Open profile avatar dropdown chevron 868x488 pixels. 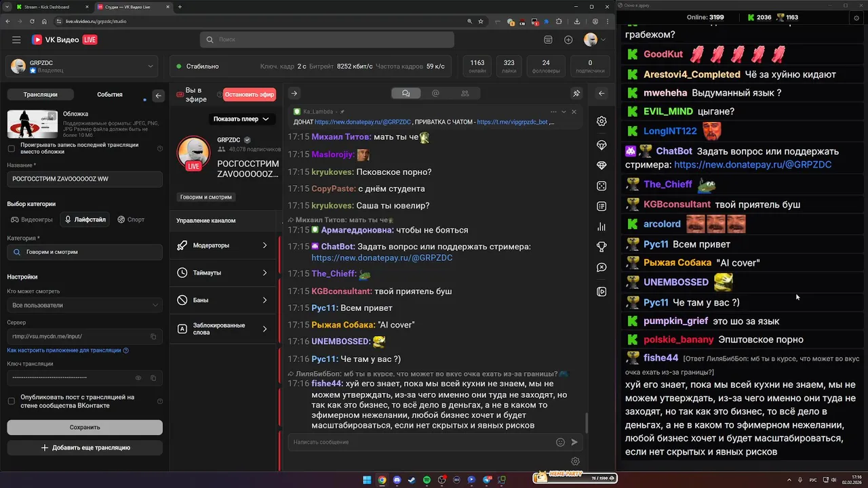pyautogui.click(x=603, y=40)
